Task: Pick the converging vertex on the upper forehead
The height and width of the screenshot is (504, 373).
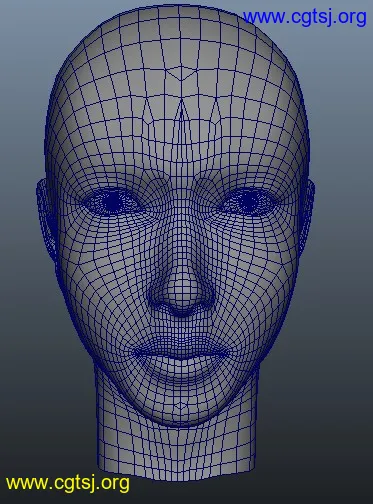Action: tap(182, 79)
